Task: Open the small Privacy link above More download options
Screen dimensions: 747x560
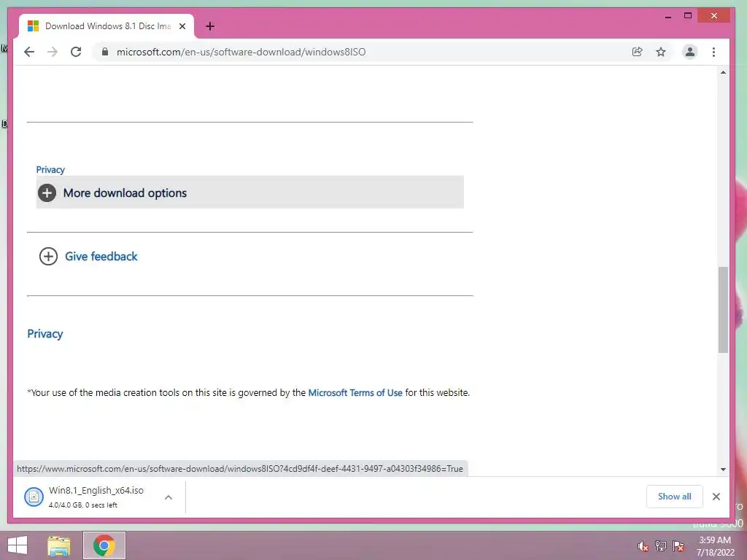Action: (50, 169)
